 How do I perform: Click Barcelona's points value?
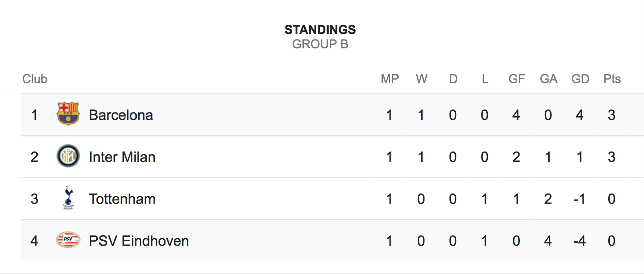(611, 115)
